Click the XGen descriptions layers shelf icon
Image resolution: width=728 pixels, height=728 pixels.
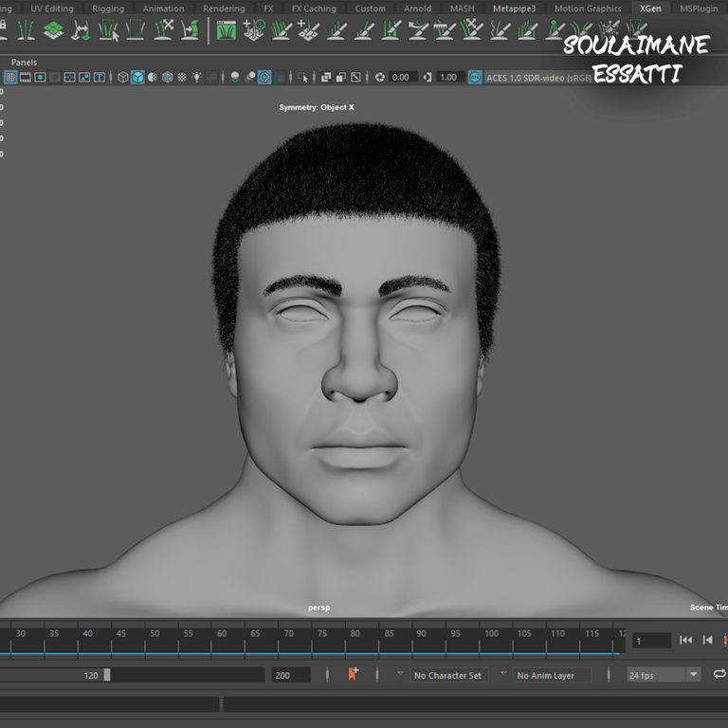[x=54, y=30]
